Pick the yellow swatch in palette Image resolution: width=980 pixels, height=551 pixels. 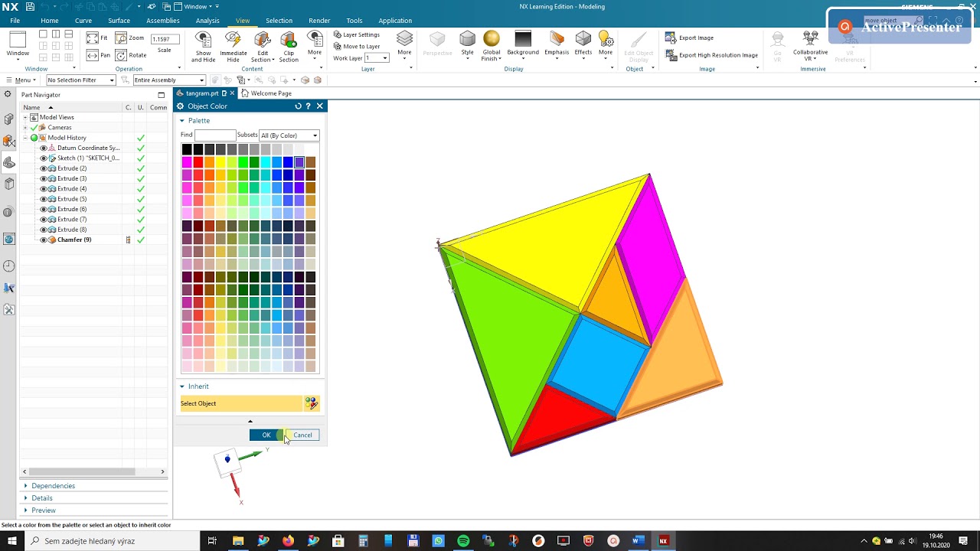[x=220, y=162]
